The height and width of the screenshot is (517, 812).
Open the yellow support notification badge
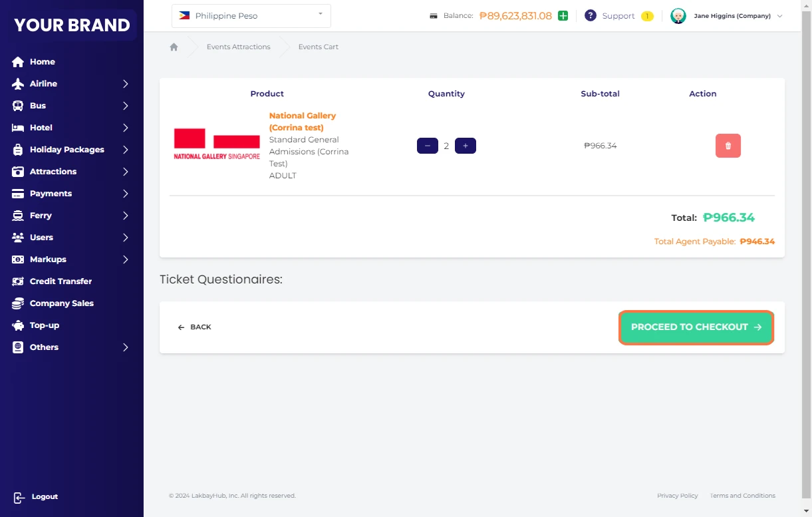(x=647, y=16)
